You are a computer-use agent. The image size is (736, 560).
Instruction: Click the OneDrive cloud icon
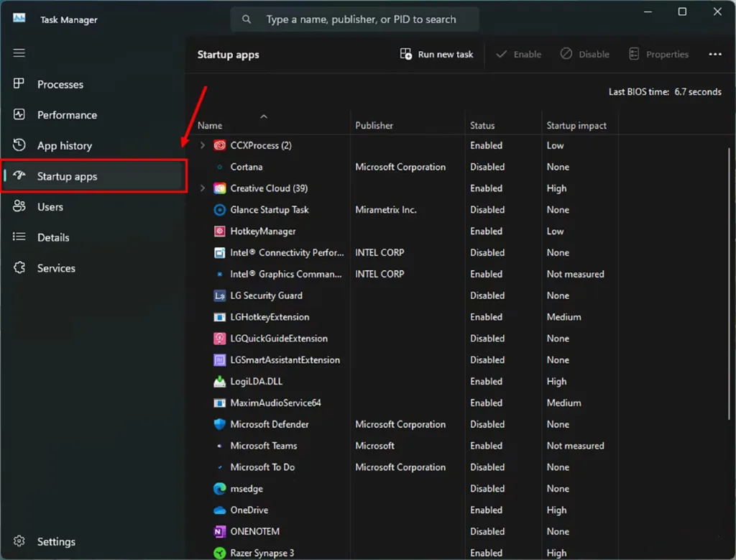pyautogui.click(x=219, y=510)
